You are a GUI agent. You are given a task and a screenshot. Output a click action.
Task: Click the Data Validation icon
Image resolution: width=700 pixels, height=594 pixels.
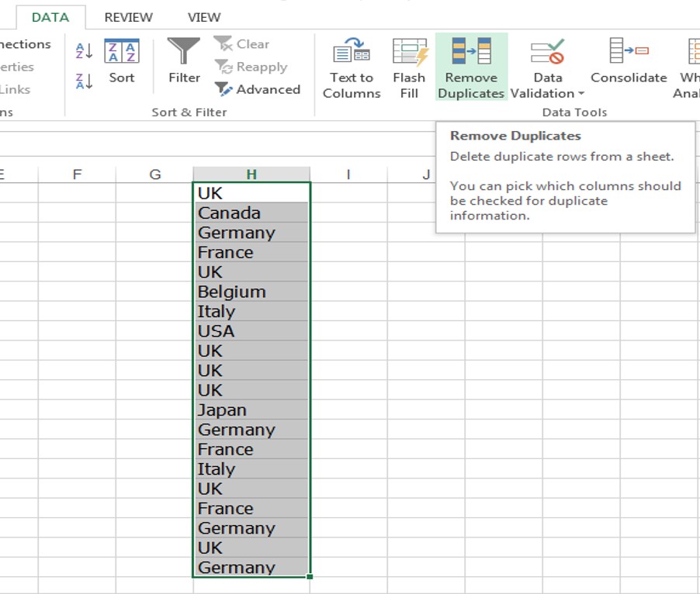547,52
